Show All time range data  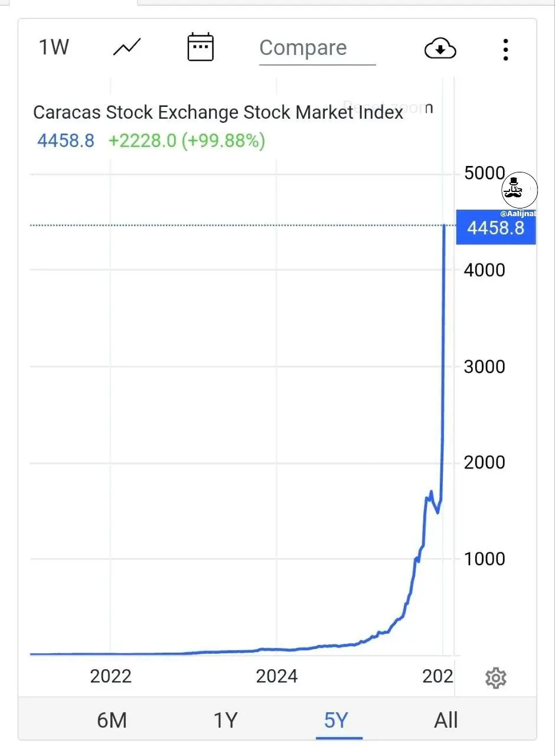coord(446,720)
